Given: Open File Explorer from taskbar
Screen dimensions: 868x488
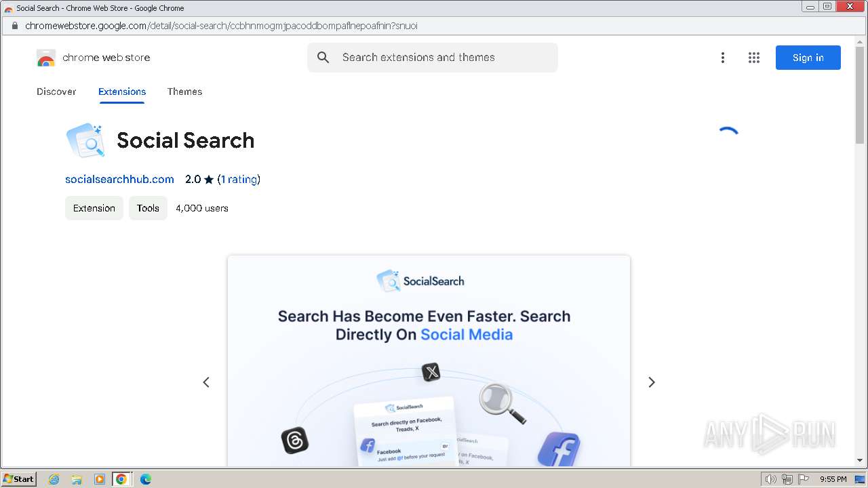Looking at the screenshot, I should pos(77,479).
